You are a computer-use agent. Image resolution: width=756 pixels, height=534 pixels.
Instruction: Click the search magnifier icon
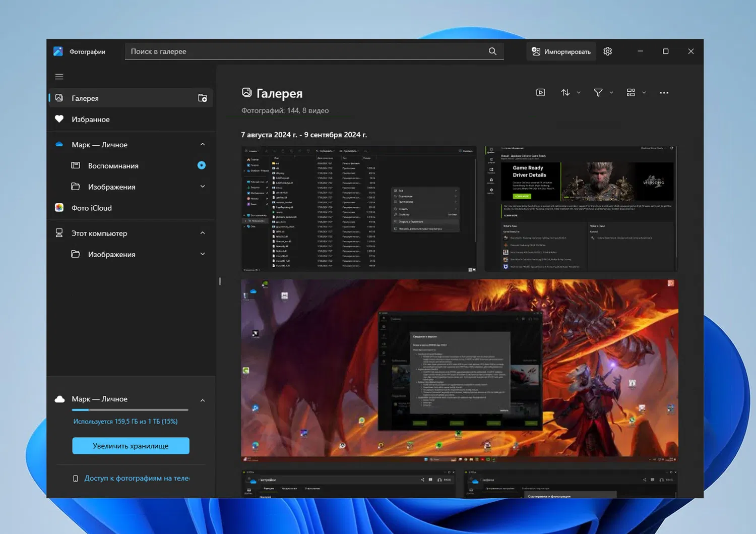tap(492, 51)
